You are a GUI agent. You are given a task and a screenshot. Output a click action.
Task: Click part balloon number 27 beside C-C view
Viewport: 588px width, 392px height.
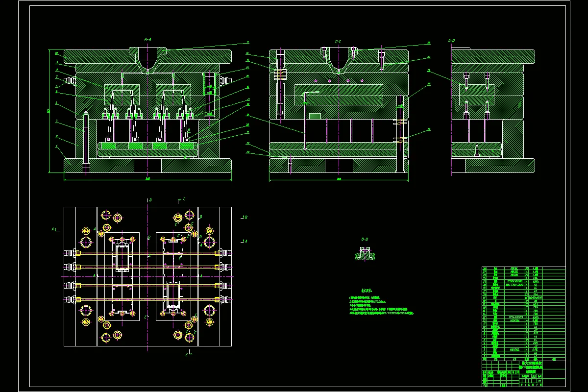pyautogui.click(x=429, y=57)
